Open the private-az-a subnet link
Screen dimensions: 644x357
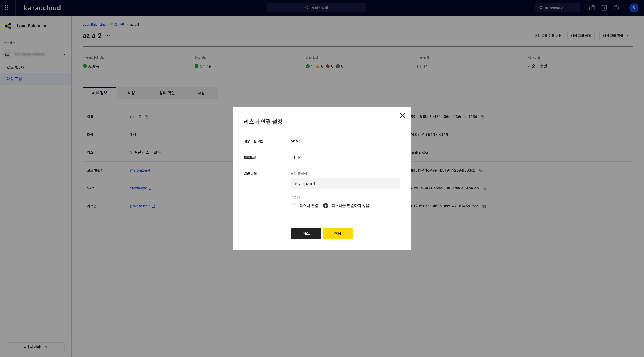point(142,206)
